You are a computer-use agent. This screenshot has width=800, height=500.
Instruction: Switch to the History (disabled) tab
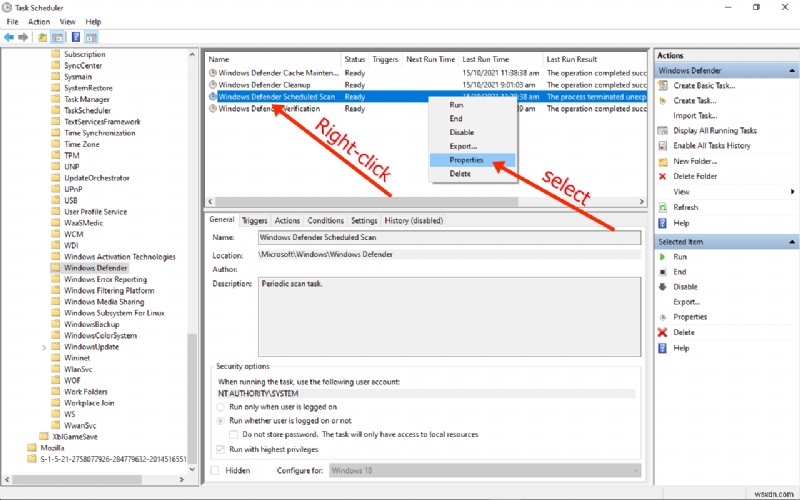pyautogui.click(x=413, y=221)
